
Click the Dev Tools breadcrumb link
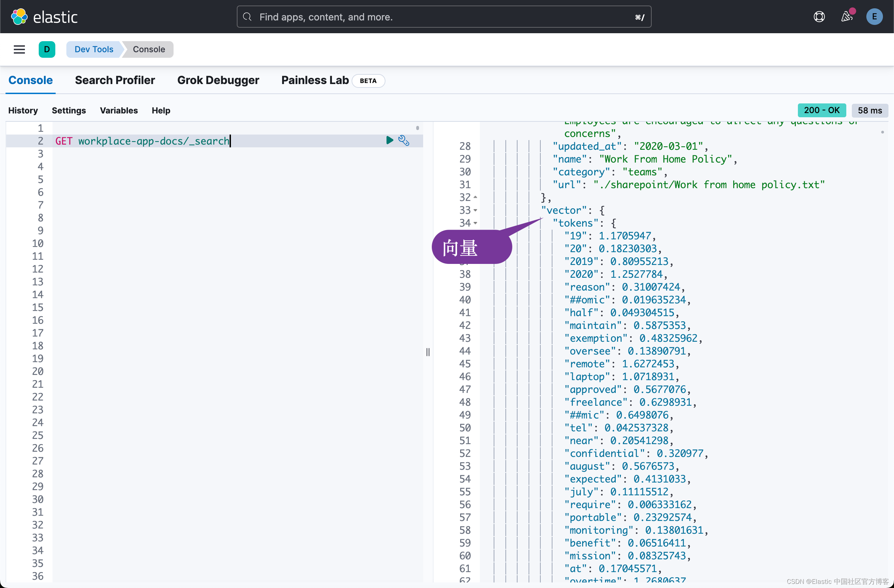click(x=94, y=49)
